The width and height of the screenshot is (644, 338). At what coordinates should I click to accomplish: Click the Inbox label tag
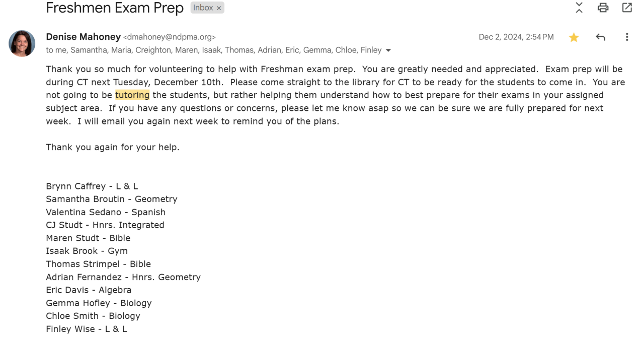tap(203, 8)
